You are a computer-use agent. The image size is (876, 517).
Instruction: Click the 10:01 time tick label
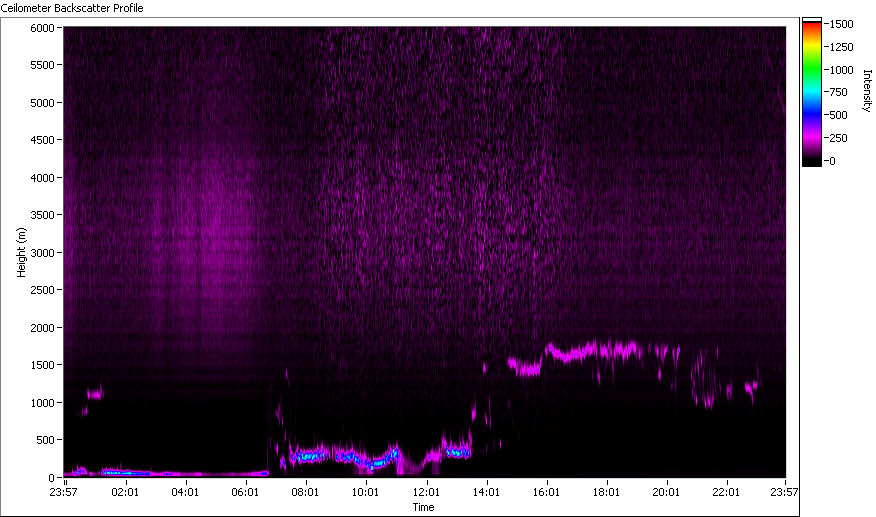pos(365,492)
